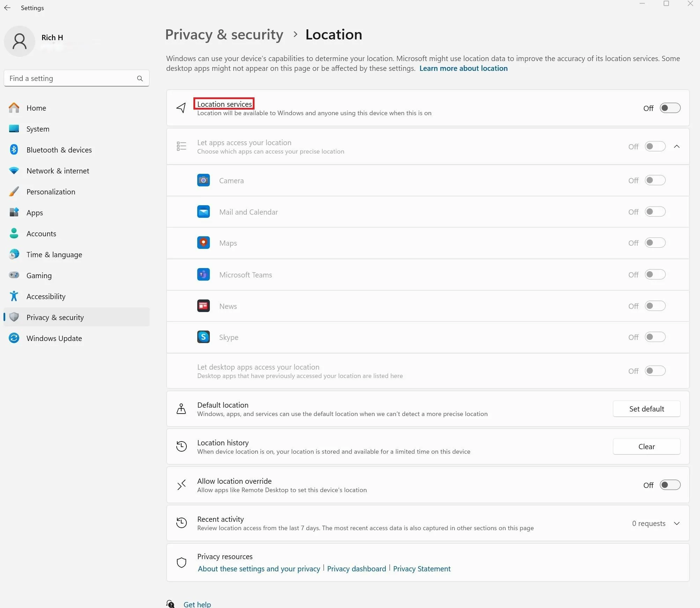Image resolution: width=700 pixels, height=608 pixels.
Task: Clear the location history
Action: (646, 446)
